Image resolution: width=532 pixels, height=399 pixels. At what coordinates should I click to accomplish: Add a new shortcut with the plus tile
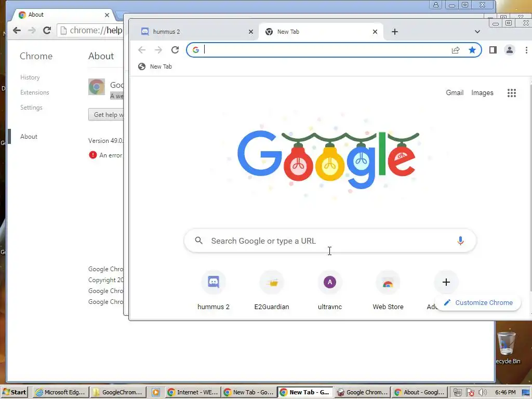click(446, 282)
